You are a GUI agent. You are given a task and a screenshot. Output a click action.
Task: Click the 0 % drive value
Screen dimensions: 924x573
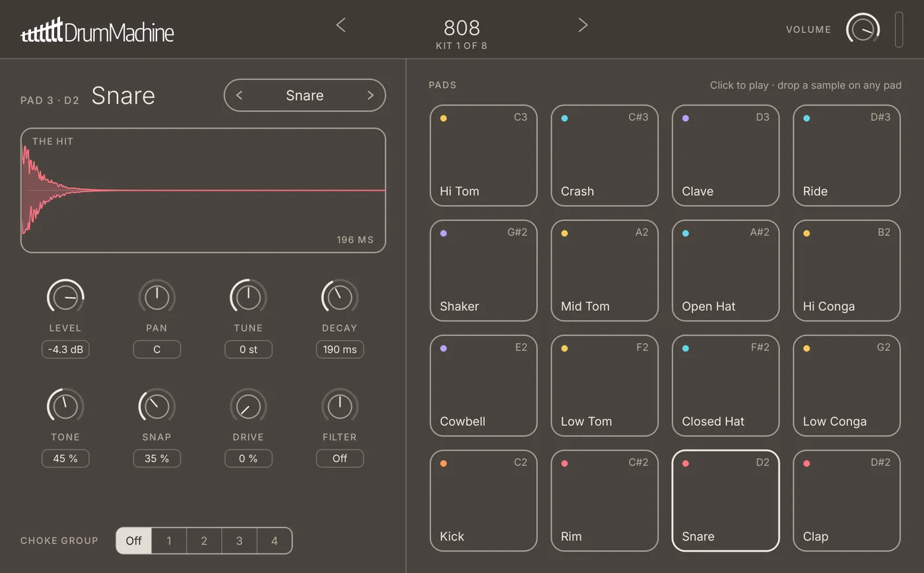248,458
